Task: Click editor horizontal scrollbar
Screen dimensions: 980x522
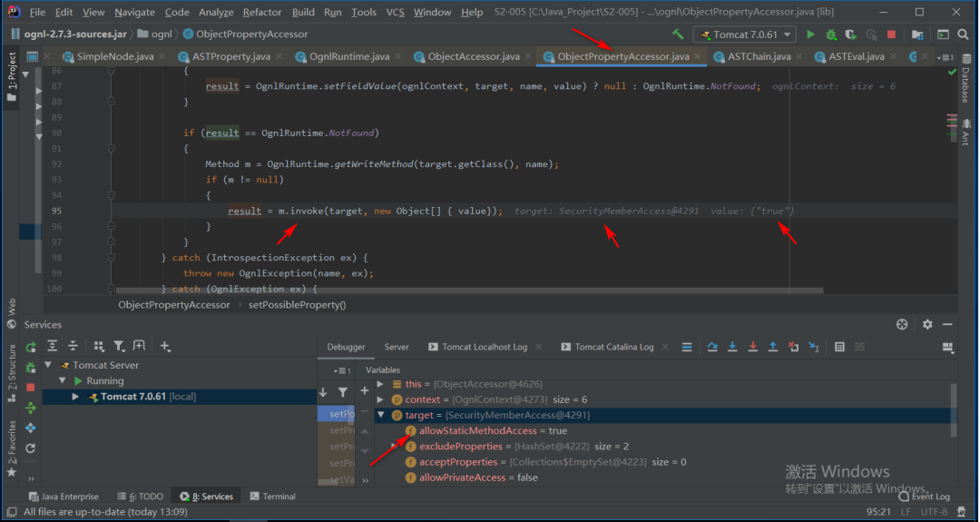Action: click(x=469, y=291)
